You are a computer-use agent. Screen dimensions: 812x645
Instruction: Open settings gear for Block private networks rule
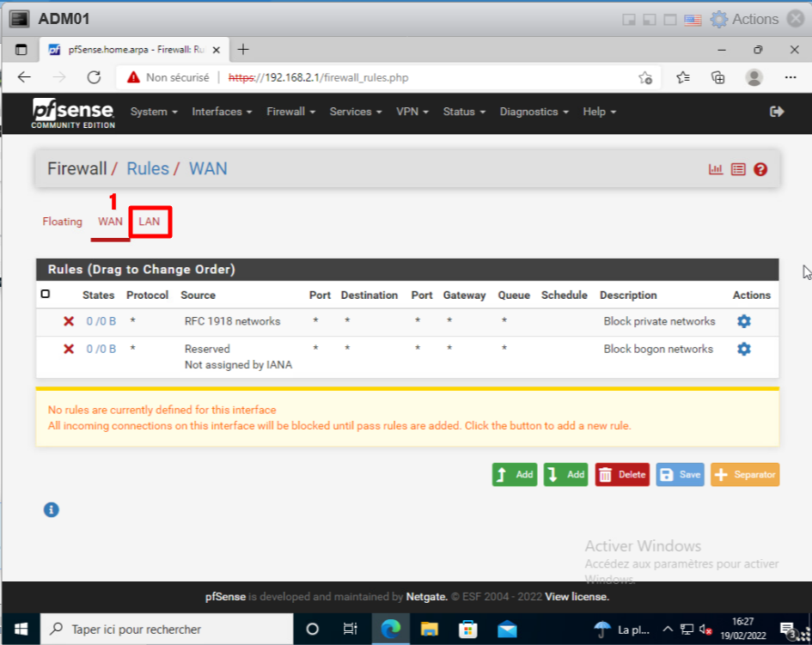pos(743,321)
